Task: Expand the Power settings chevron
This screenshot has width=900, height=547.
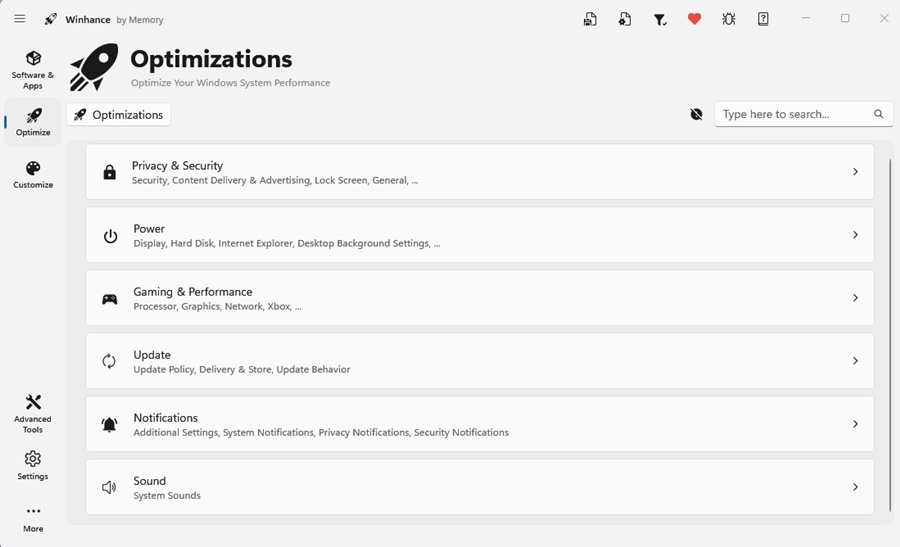Action: coord(855,235)
